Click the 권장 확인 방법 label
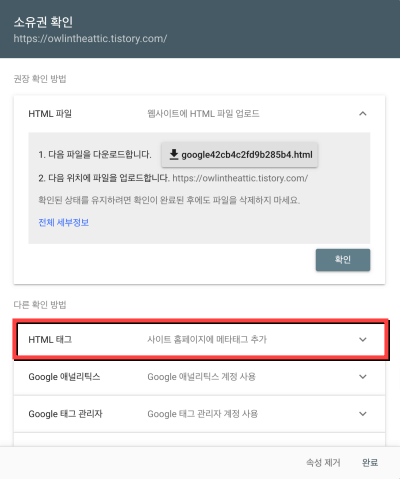The height and width of the screenshot is (479, 400). (40, 79)
